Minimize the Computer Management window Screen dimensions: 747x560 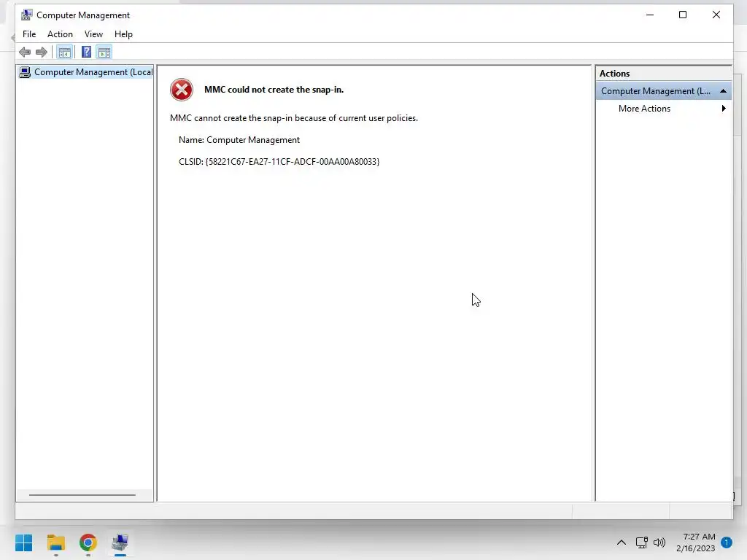(x=650, y=15)
